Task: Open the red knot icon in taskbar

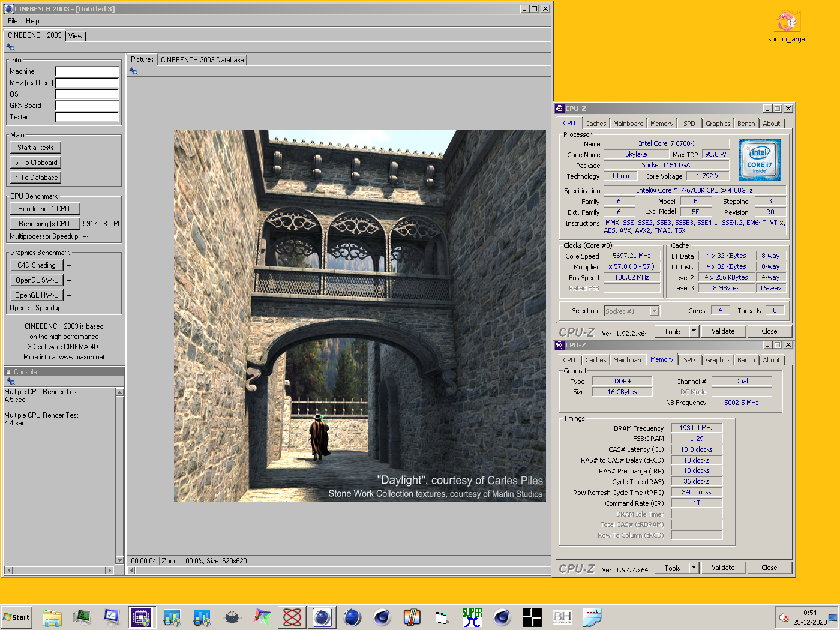Action: [292, 617]
